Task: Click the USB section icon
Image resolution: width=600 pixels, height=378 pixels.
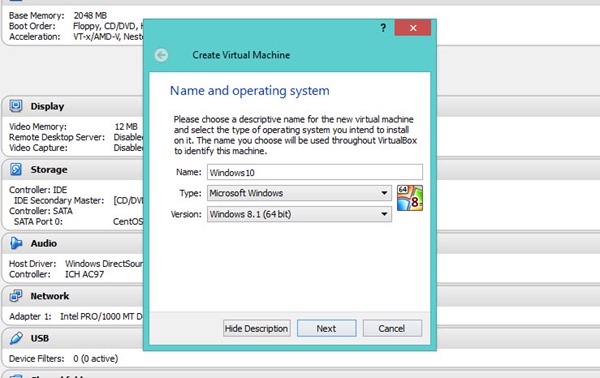Action: click(16, 338)
